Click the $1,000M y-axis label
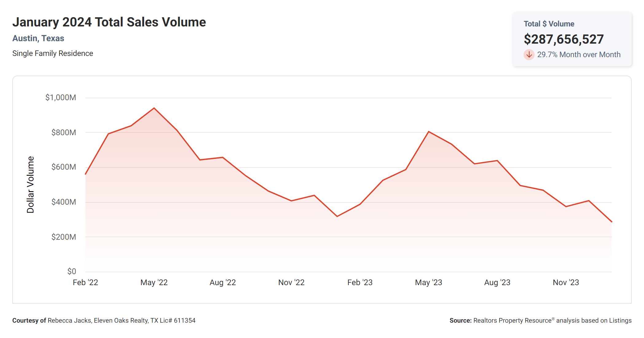 (61, 98)
